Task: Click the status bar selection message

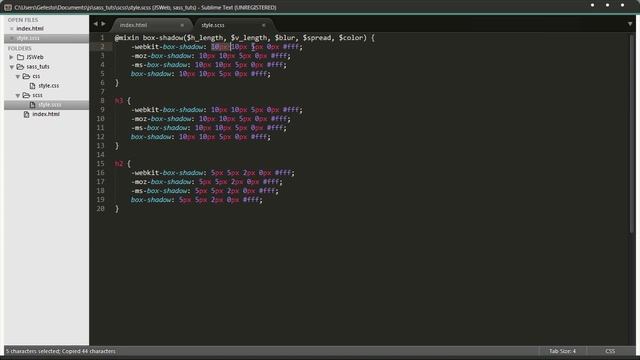Action: [60, 351]
